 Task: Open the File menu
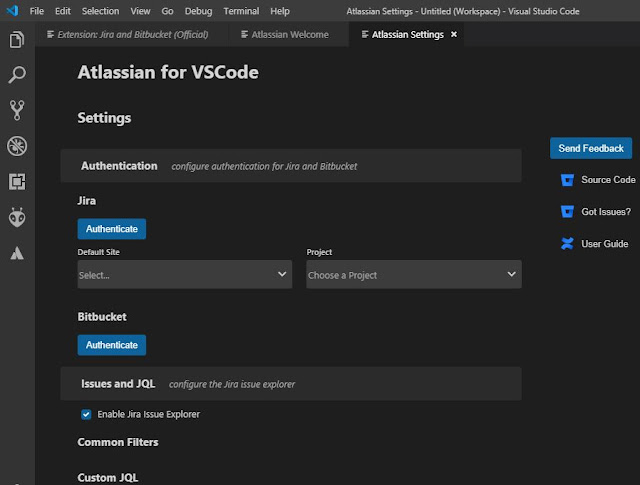tap(37, 11)
